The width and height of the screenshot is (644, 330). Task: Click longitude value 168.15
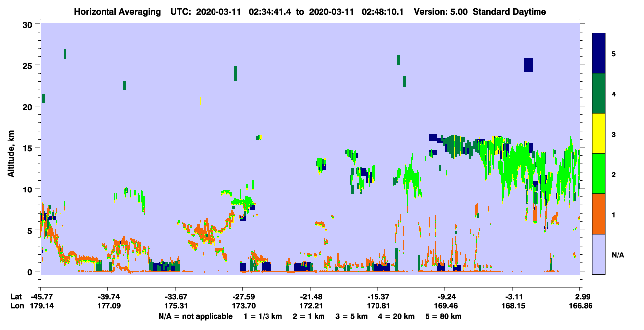[x=512, y=306]
